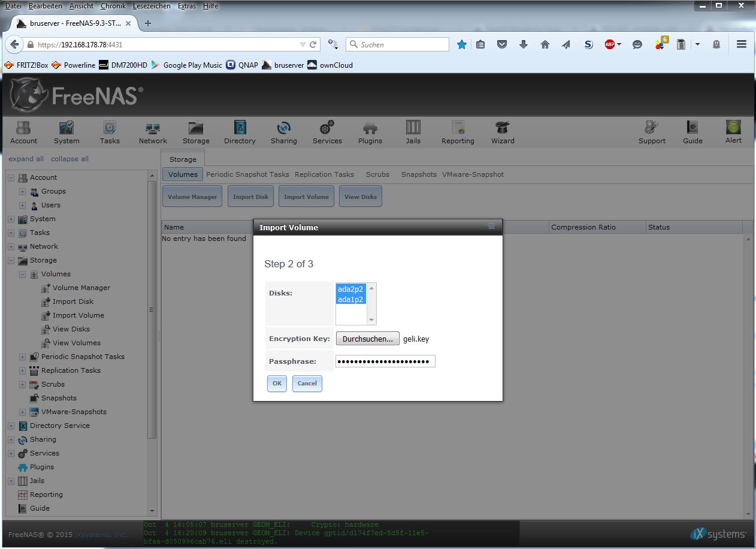Open the Guide toolbar icon
The width and height of the screenshot is (756, 549).
pos(693,132)
